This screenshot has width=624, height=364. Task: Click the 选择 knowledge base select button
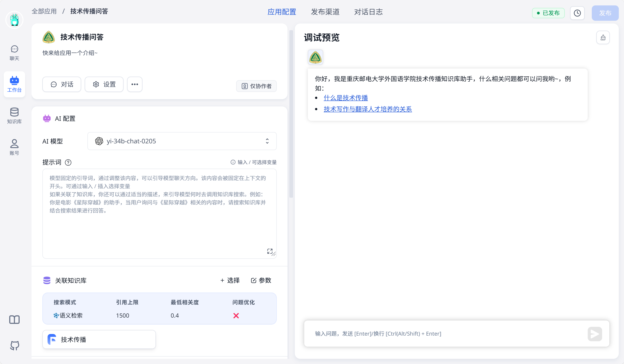click(x=230, y=280)
